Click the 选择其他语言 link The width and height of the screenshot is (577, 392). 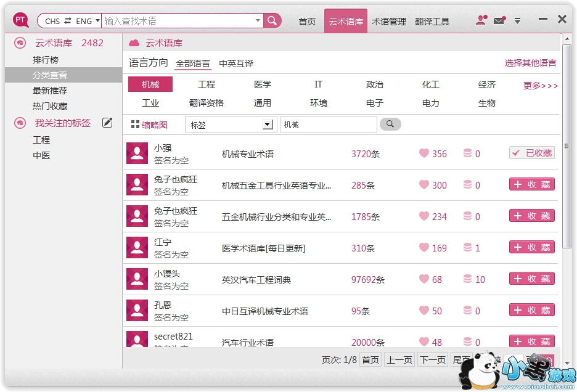(x=530, y=63)
